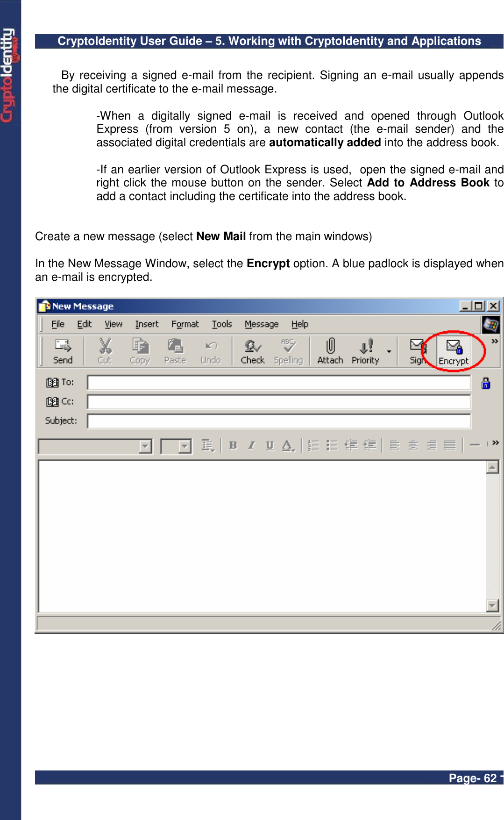
Task: Align text left
Action: 395,445
